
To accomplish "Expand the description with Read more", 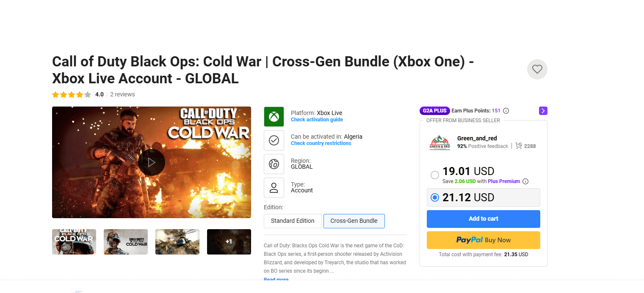I will click(x=276, y=279).
